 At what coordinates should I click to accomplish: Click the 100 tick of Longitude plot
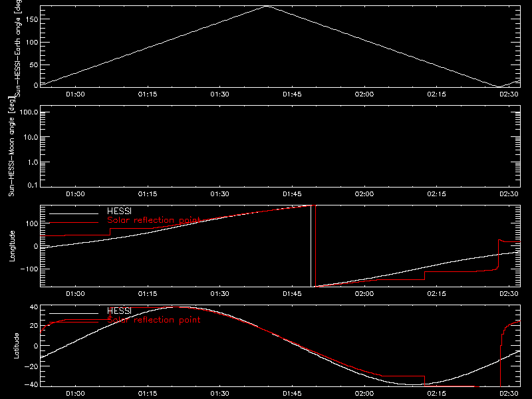pyautogui.click(x=31, y=223)
